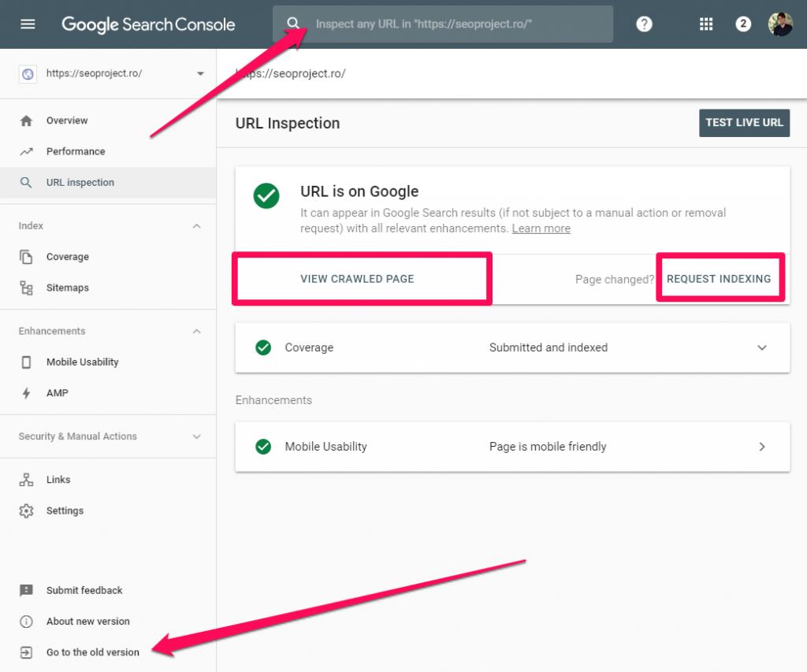Expand Security & Manual Actions section
This screenshot has height=672, width=807.
point(196,436)
